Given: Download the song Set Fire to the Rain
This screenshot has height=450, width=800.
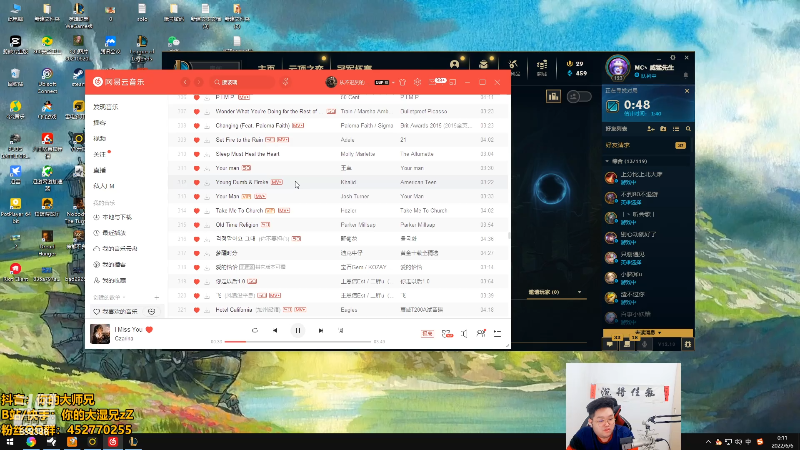Looking at the screenshot, I should pyautogui.click(x=207, y=140).
